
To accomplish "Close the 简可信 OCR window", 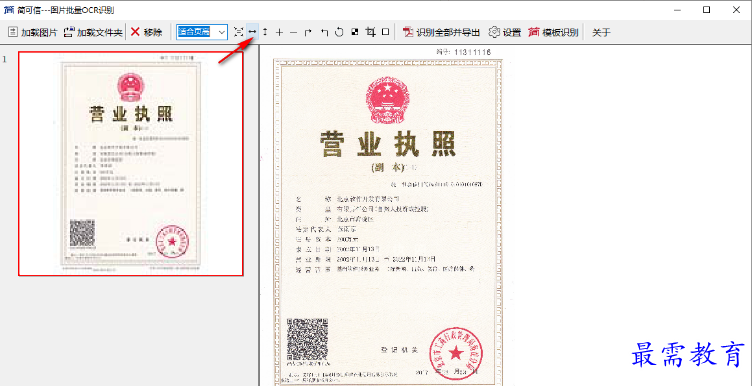I will coord(736,10).
